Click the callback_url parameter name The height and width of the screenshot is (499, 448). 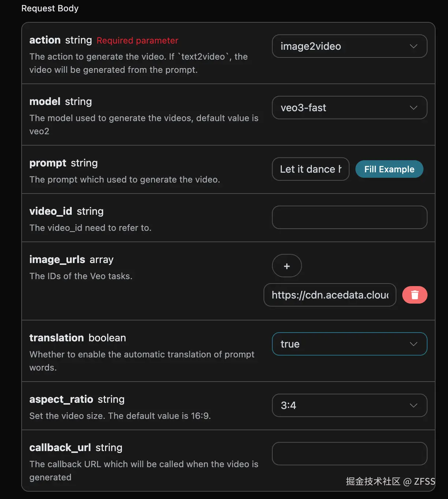coord(60,448)
